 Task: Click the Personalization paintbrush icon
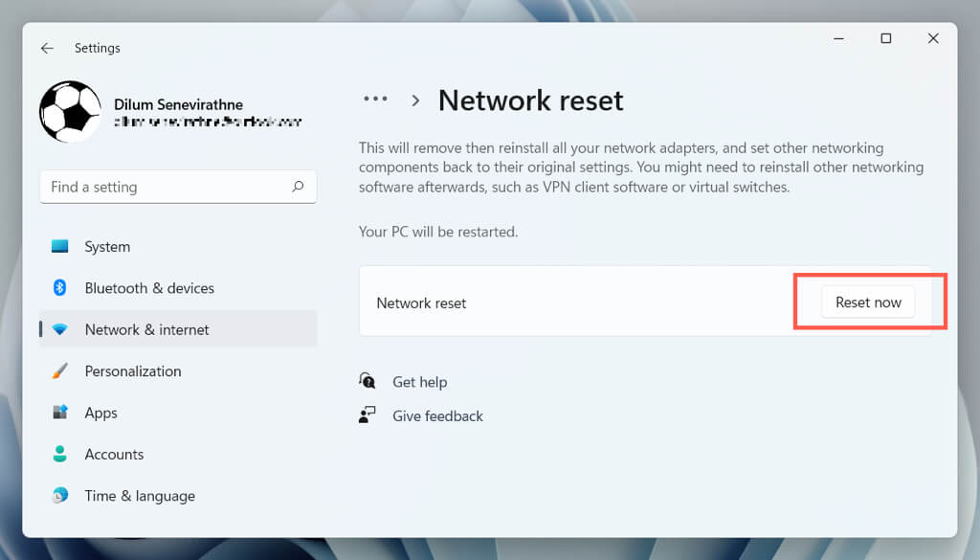(x=60, y=370)
